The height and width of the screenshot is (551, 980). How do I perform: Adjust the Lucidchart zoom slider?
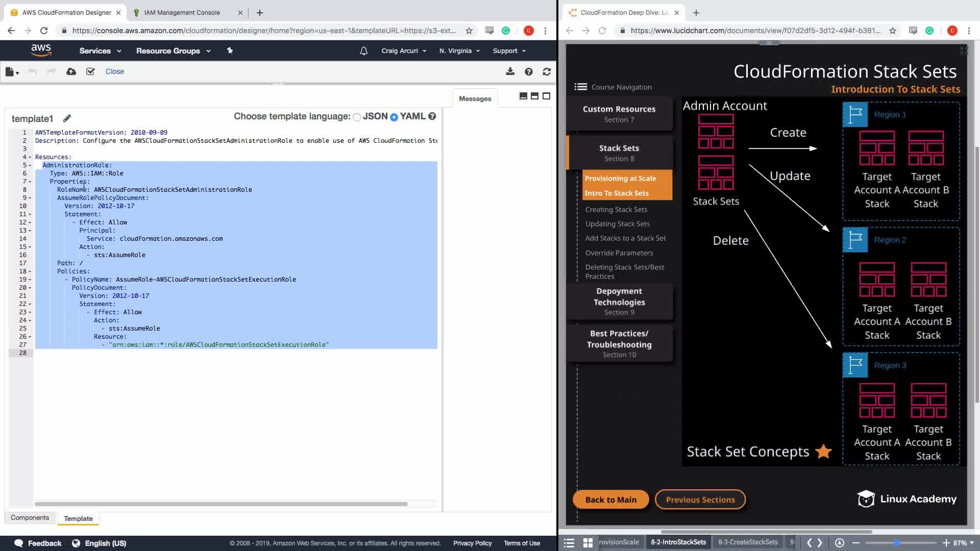897,543
